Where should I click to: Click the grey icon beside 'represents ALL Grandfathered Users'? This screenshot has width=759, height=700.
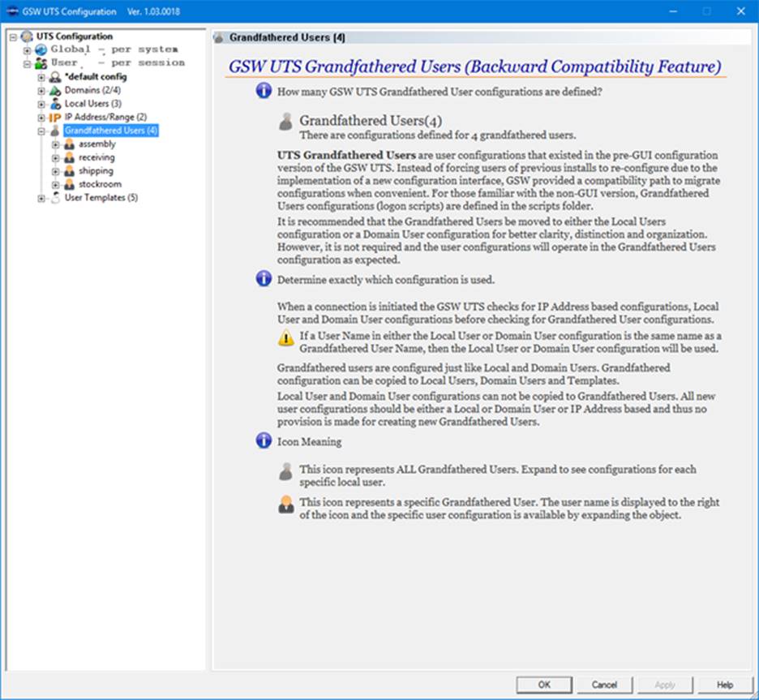[x=285, y=471]
